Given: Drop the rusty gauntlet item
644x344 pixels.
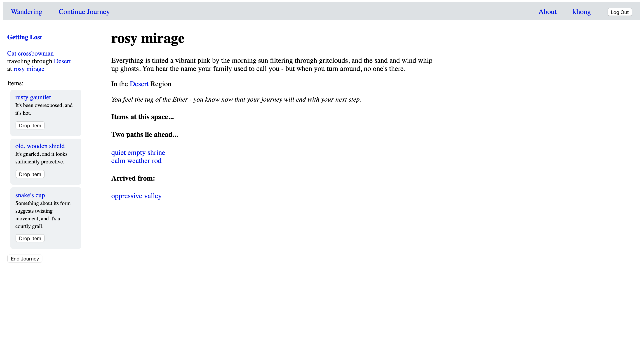Looking at the screenshot, I should tap(30, 126).
